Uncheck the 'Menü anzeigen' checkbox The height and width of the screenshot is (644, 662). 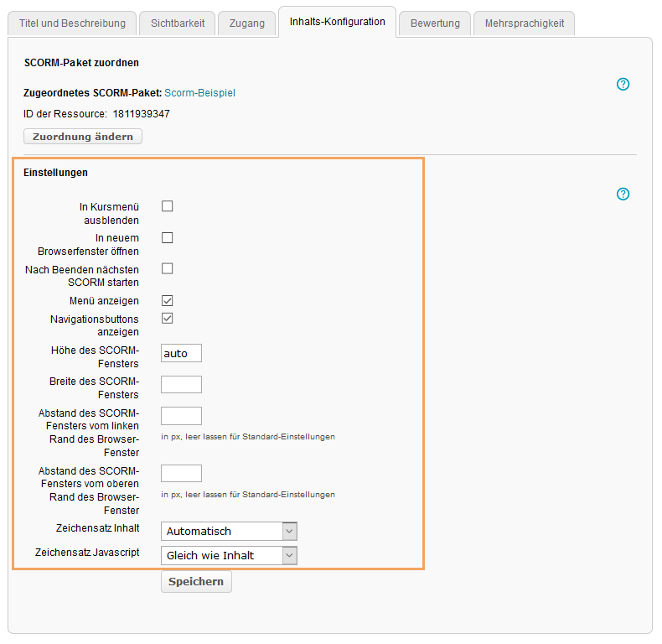click(x=168, y=300)
